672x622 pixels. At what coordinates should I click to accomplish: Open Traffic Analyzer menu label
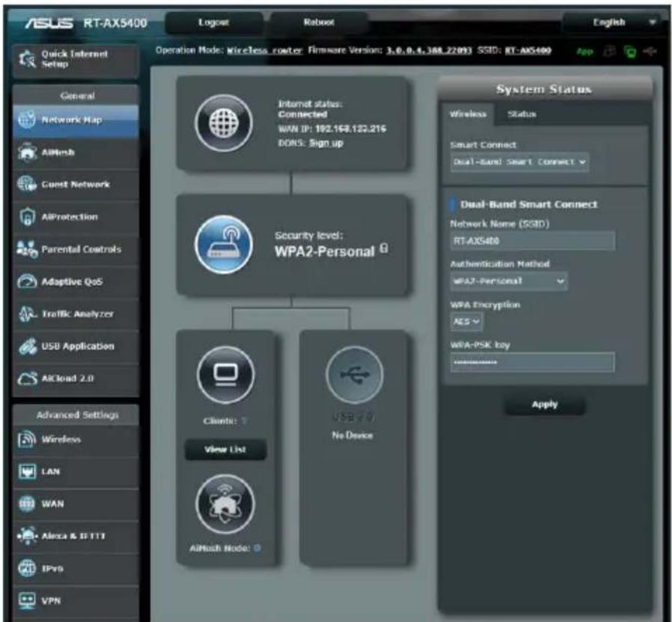coord(78,314)
